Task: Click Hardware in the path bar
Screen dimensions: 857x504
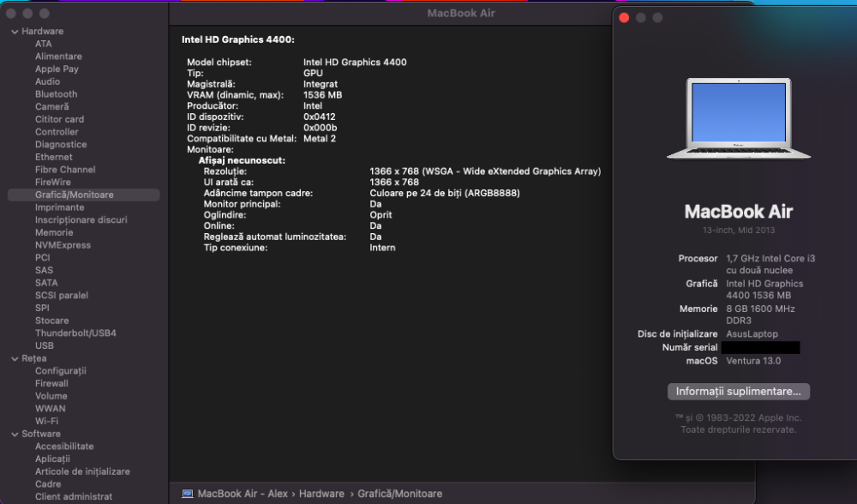Action: pyautogui.click(x=321, y=494)
